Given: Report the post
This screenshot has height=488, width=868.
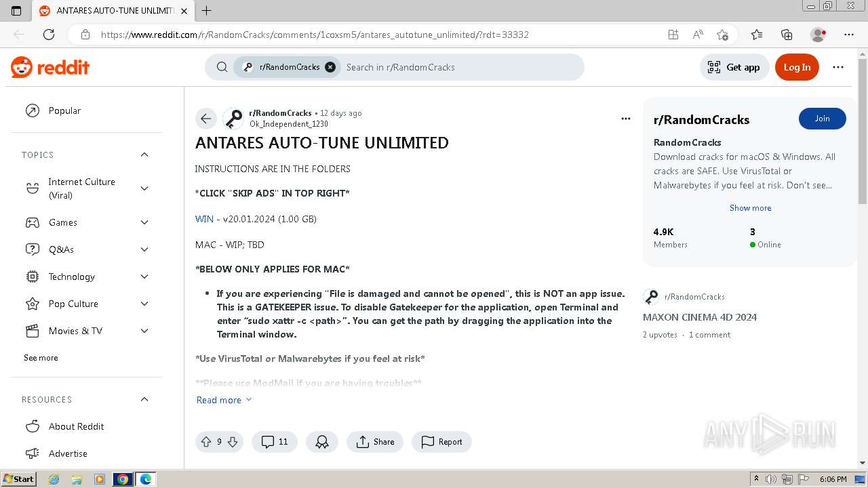Looking at the screenshot, I should (441, 442).
